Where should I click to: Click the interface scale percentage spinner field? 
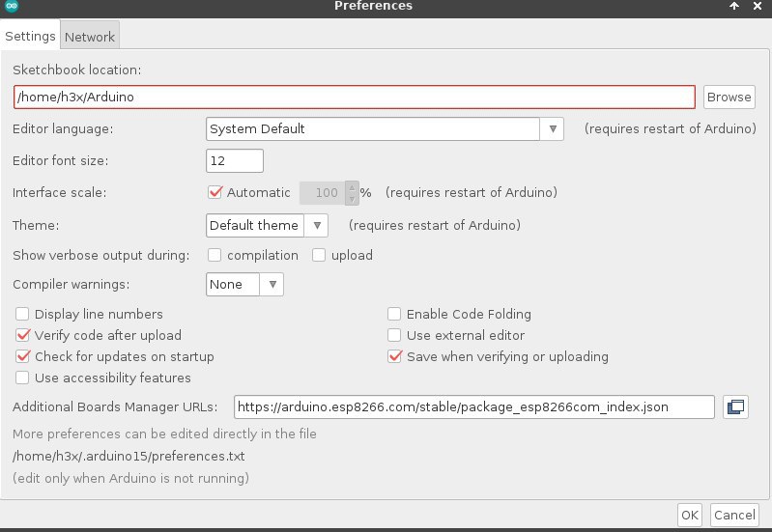(323, 192)
